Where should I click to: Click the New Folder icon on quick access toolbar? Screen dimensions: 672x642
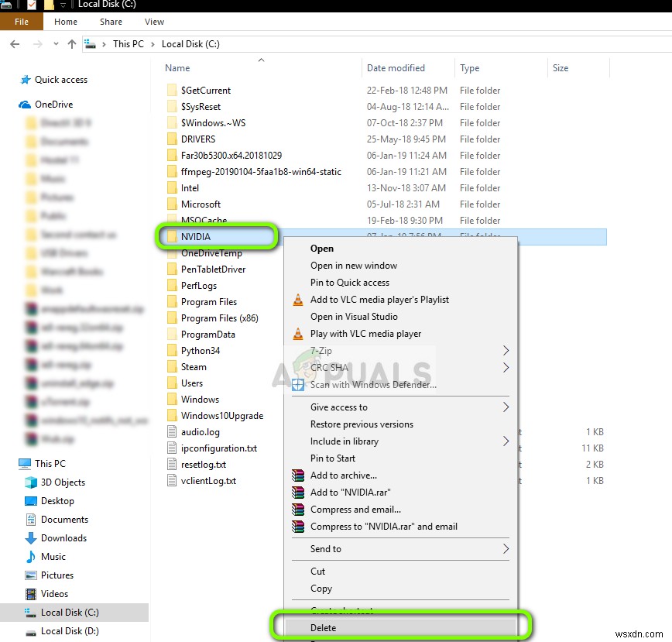point(48,5)
